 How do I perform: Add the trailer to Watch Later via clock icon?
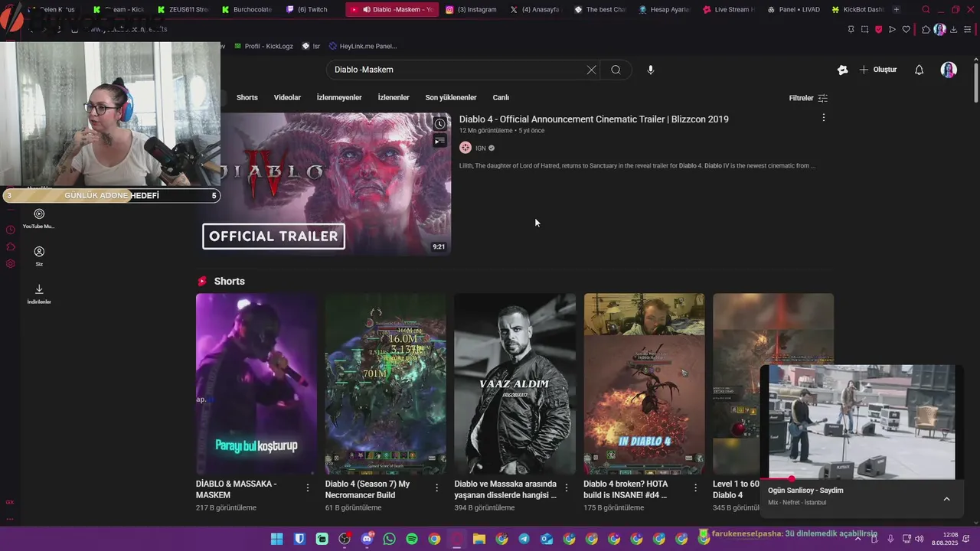[439, 124]
